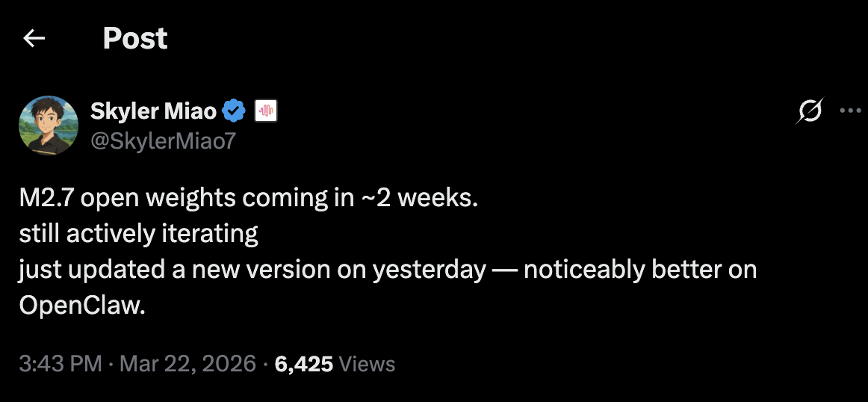Click the 3:43 PM timestamp
The image size is (868, 402).
click(x=61, y=364)
